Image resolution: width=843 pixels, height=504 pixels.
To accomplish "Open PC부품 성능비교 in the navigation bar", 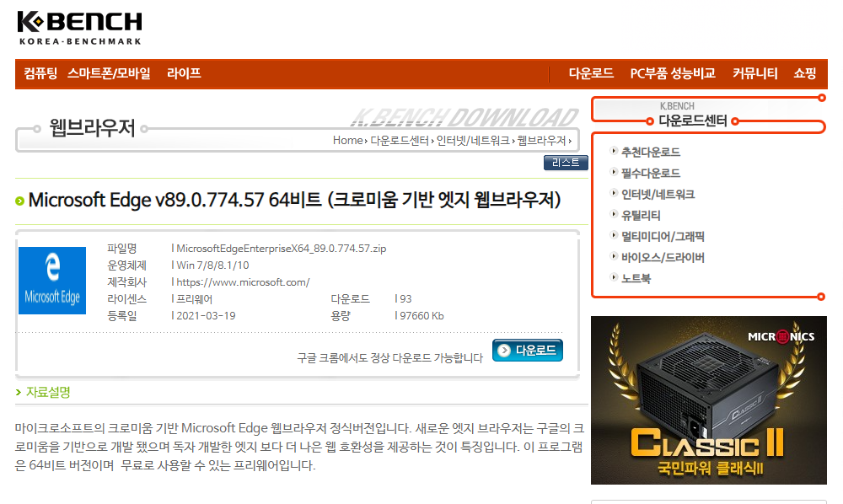I will click(x=672, y=73).
